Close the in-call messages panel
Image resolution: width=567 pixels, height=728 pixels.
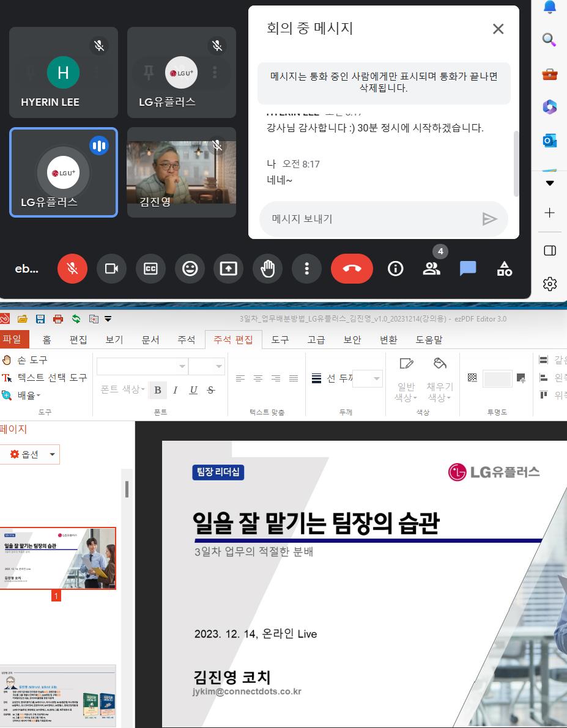498,29
